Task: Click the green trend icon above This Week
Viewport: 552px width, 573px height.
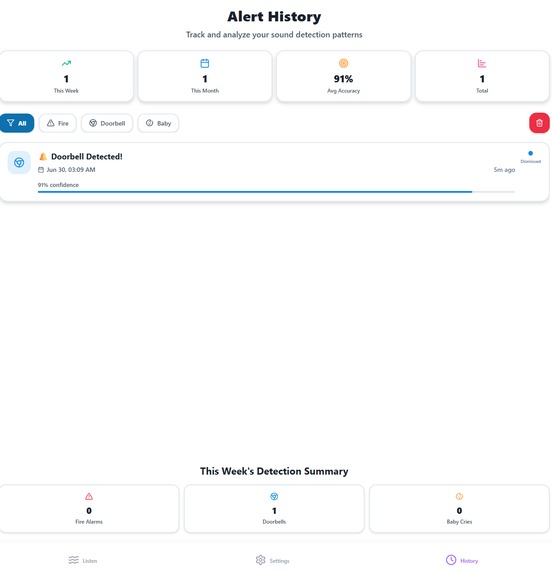Action: point(66,63)
